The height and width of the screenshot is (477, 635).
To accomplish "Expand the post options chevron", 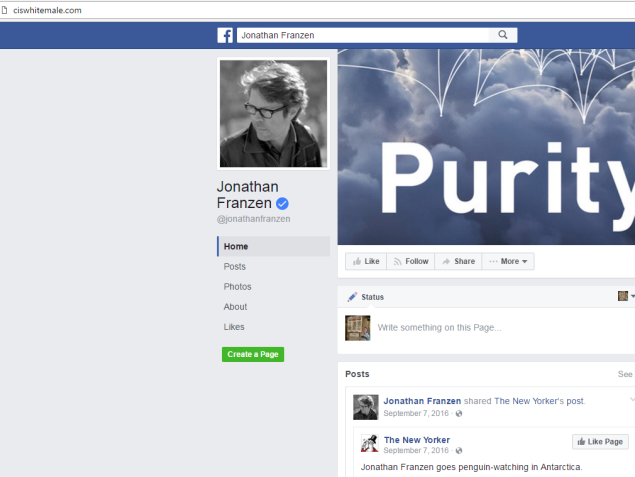I will pos(632,400).
